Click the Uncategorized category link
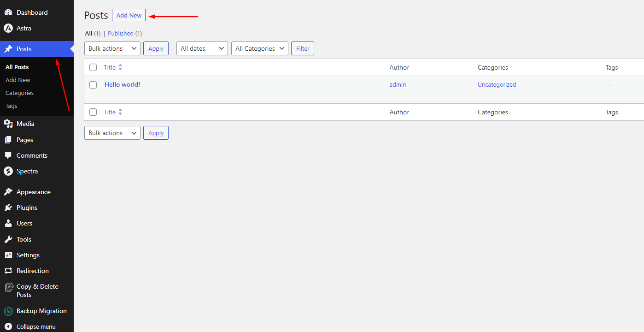This screenshot has height=332, width=644. click(x=497, y=84)
